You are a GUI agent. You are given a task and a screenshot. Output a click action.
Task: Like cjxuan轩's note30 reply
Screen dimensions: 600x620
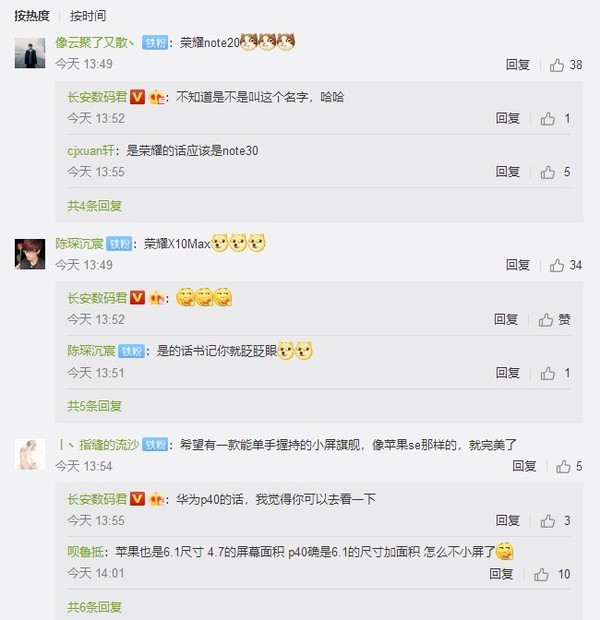pos(555,172)
